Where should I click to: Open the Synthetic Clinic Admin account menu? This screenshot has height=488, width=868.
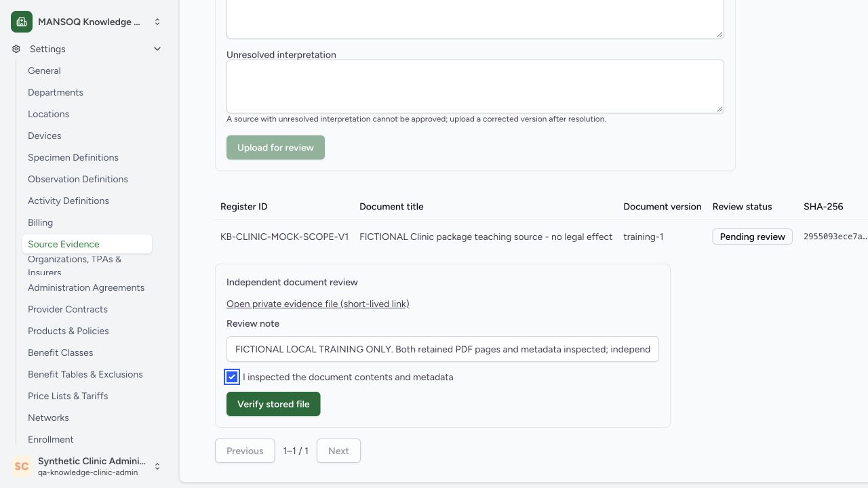[x=87, y=466]
